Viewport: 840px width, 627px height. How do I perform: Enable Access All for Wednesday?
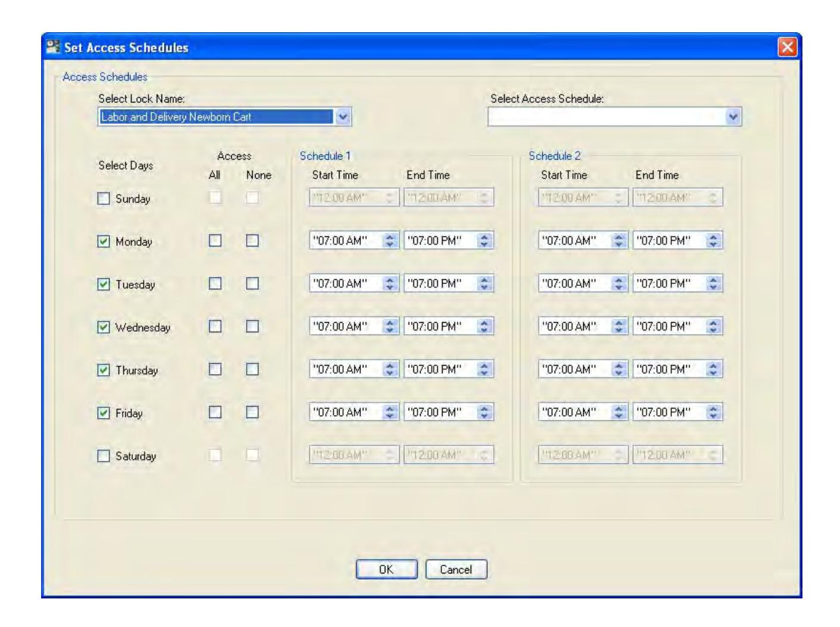tap(215, 326)
